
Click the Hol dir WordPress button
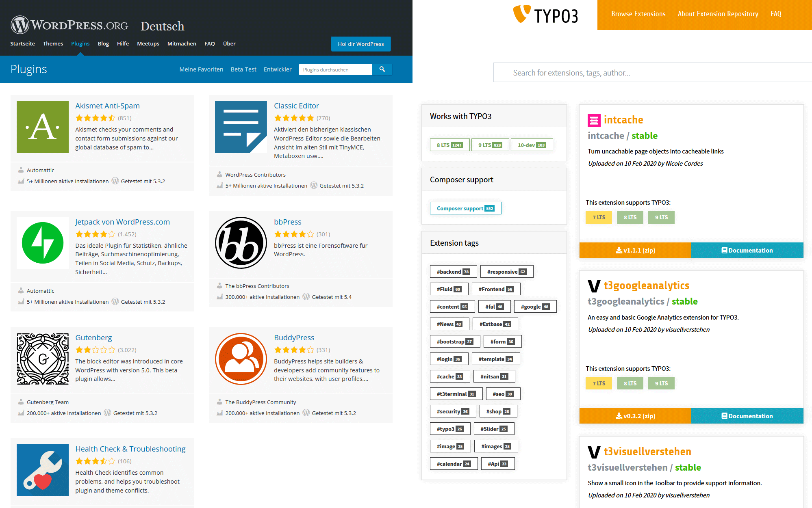click(x=360, y=44)
